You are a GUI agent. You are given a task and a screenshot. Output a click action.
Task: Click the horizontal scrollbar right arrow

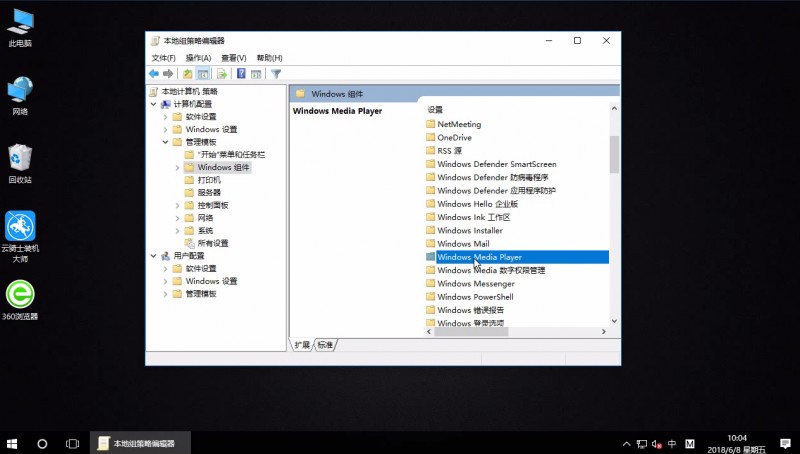click(604, 332)
